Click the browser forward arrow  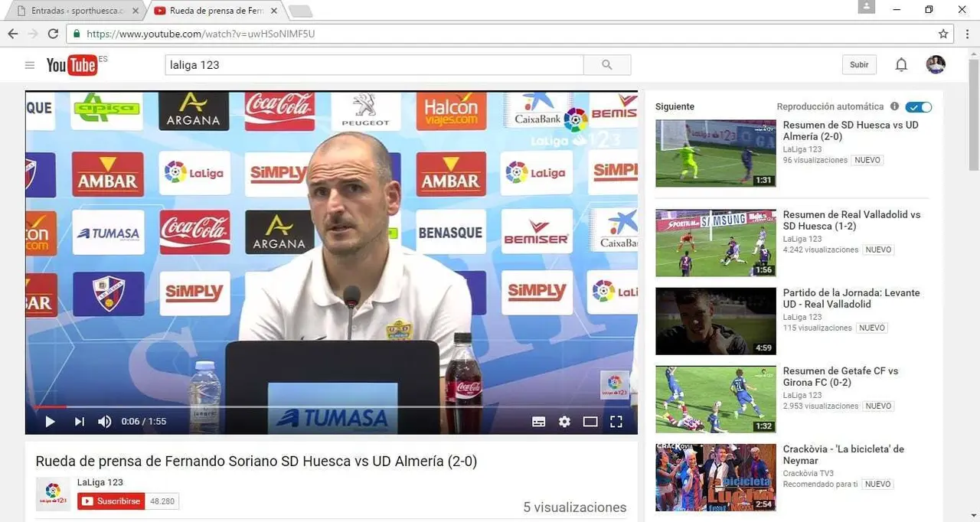coord(33,34)
